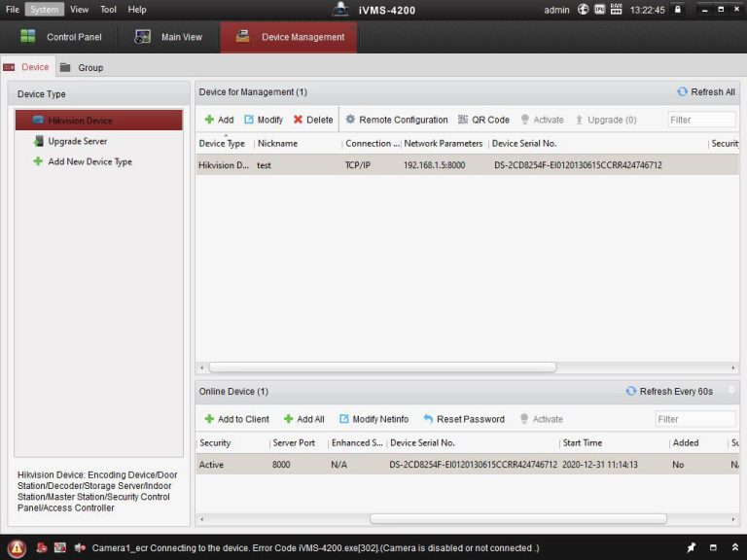Switch to Main View tab

(x=168, y=37)
